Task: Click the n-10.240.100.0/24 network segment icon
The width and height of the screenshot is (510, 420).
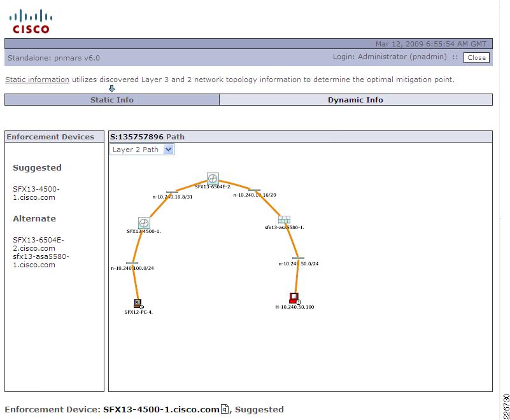Action: click(132, 263)
